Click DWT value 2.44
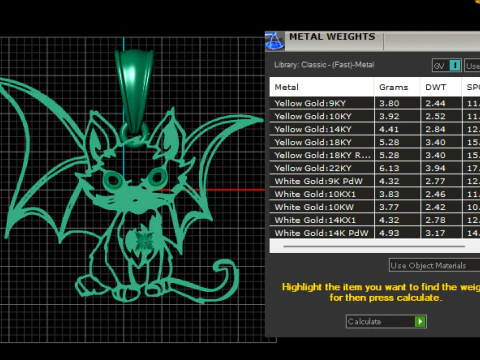 435,103
